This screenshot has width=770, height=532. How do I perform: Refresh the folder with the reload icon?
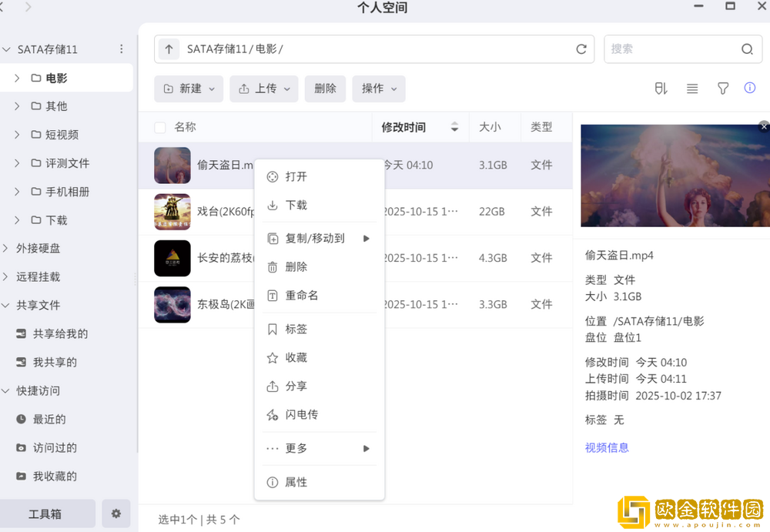pos(581,49)
